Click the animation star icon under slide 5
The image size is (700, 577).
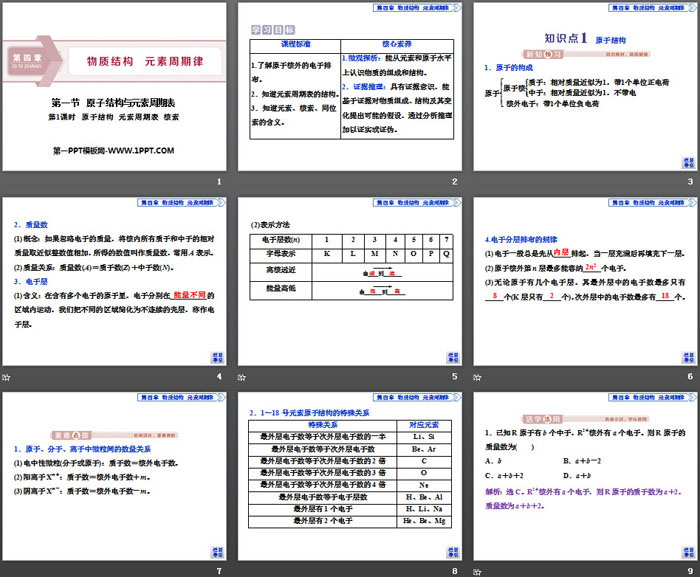(x=242, y=377)
